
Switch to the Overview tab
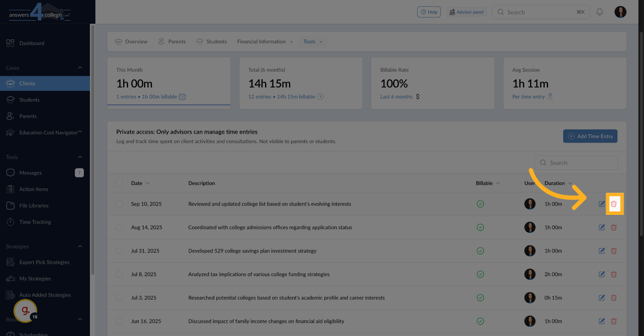coord(131,42)
